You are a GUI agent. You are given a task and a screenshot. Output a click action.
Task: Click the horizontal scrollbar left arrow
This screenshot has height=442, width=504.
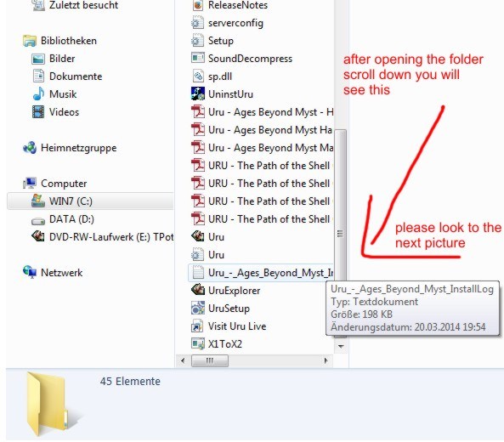click(x=183, y=360)
